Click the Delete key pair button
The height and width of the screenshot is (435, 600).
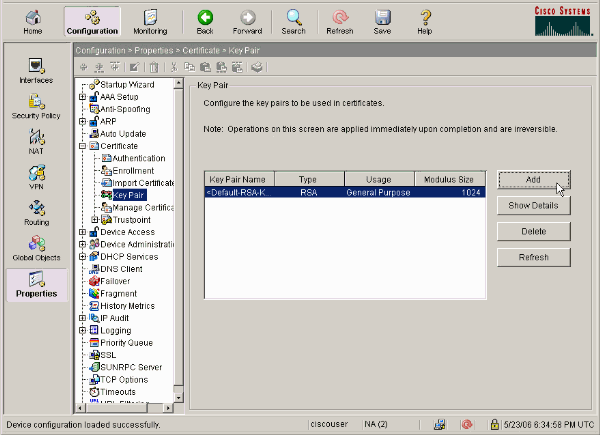point(533,231)
